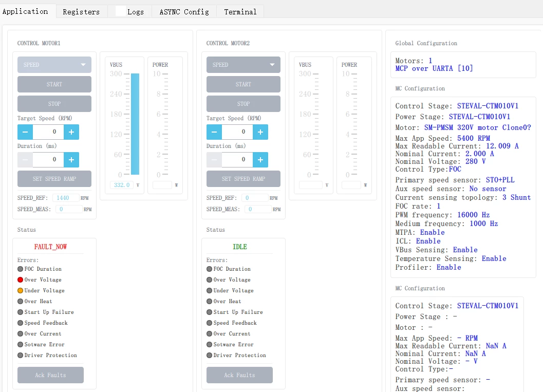543x392 pixels.
Task: Increase Motor1 duration with plus button
Action: (71, 160)
